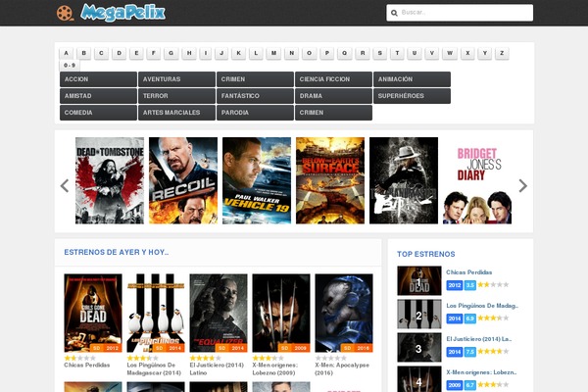
Task: Show previous carousel movies with left arrow
Action: coord(65,185)
